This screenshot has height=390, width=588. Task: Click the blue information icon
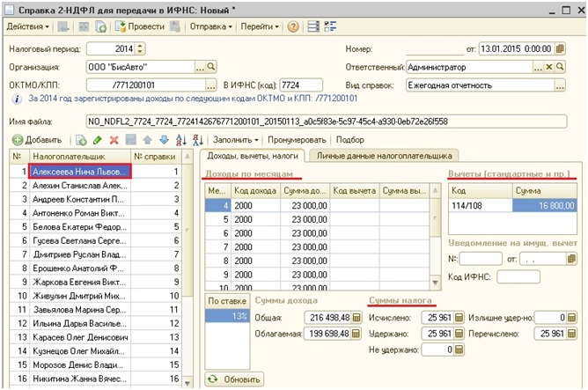pyautogui.click(x=17, y=99)
